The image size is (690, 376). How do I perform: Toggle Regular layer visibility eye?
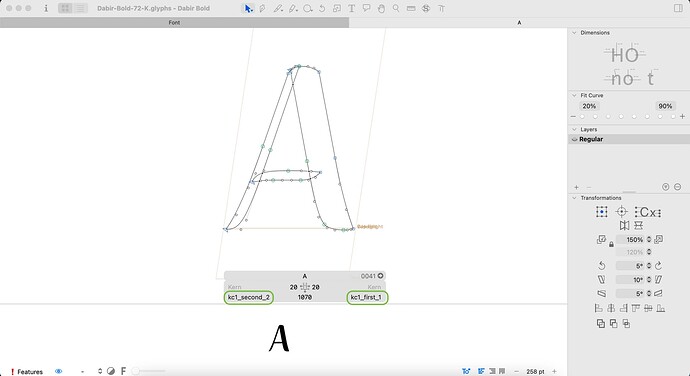574,139
